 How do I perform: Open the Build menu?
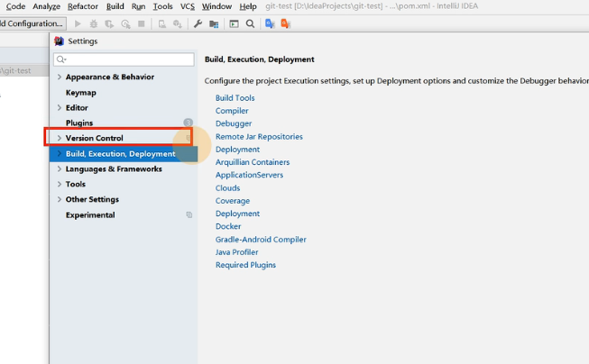[115, 6]
